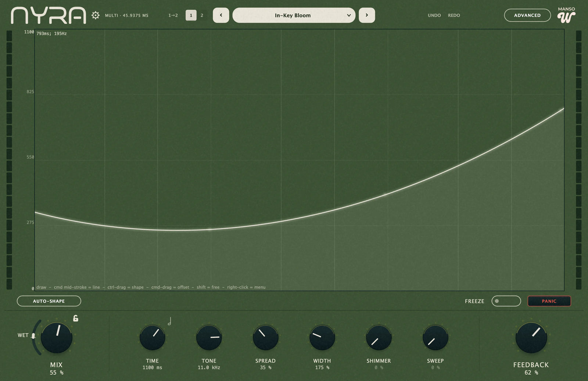Click the TIME knob
Image resolution: width=588 pixels, height=381 pixels.
click(153, 337)
